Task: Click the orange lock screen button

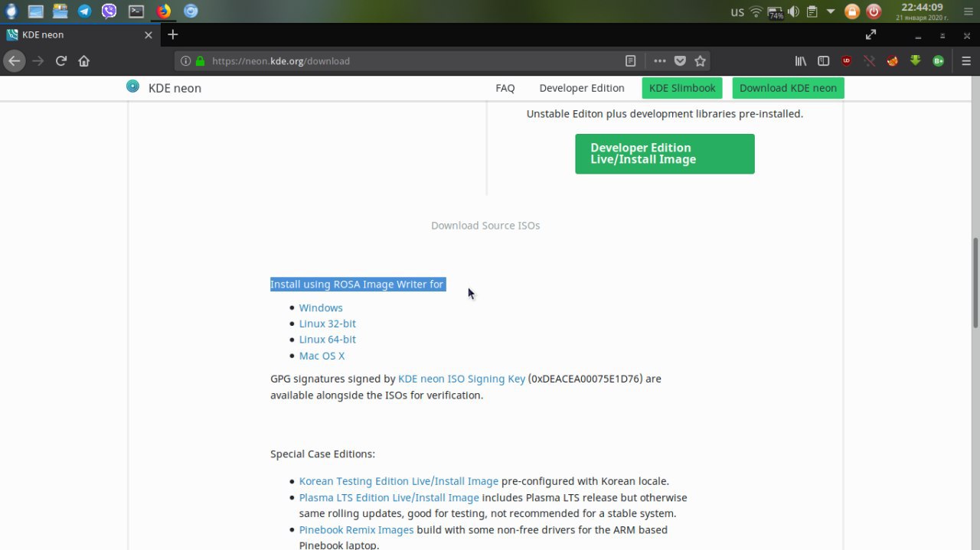Action: click(852, 11)
